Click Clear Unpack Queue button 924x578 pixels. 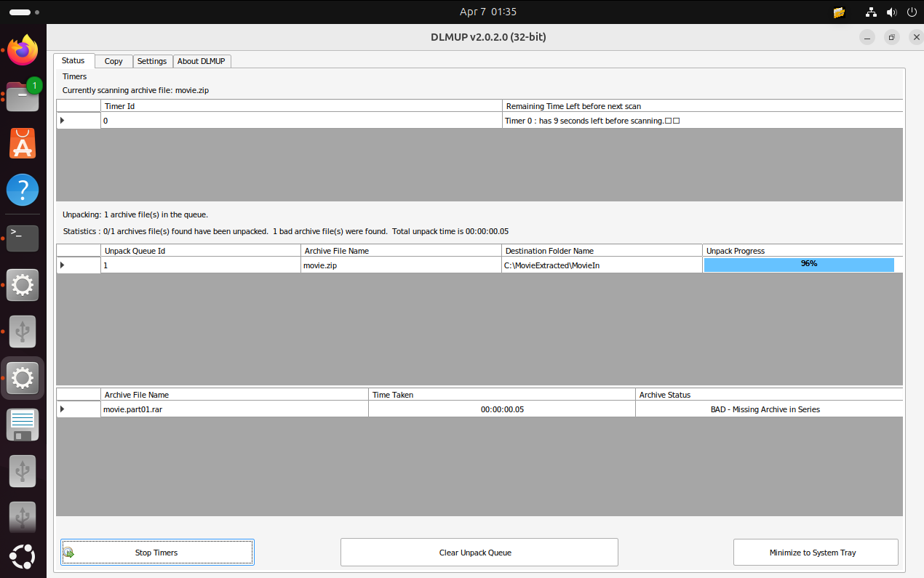[479, 553]
